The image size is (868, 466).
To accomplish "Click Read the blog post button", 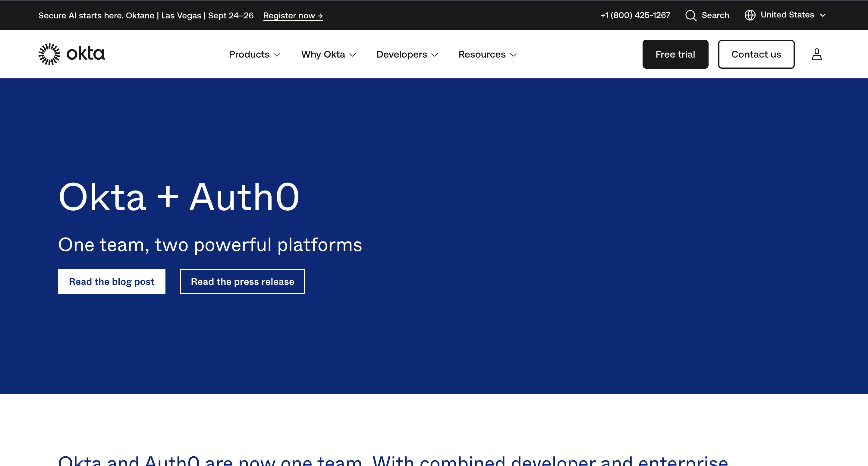I will tap(112, 281).
